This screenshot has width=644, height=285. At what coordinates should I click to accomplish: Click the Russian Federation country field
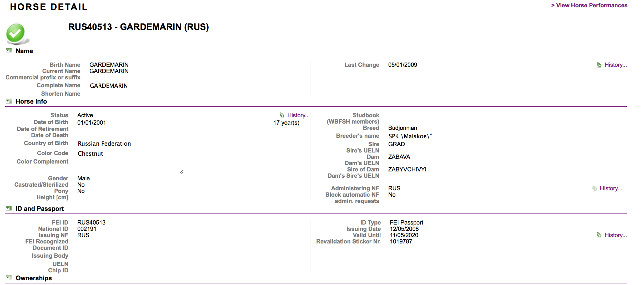tap(104, 144)
